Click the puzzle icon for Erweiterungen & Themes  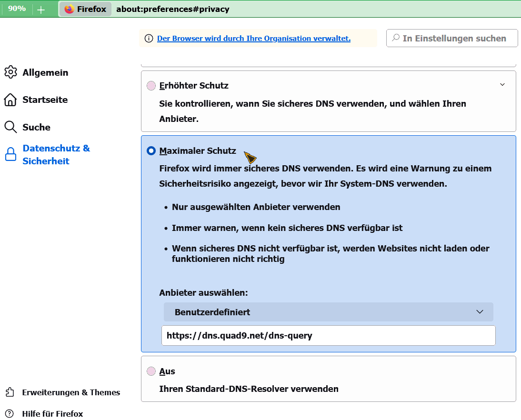pyautogui.click(x=10, y=392)
